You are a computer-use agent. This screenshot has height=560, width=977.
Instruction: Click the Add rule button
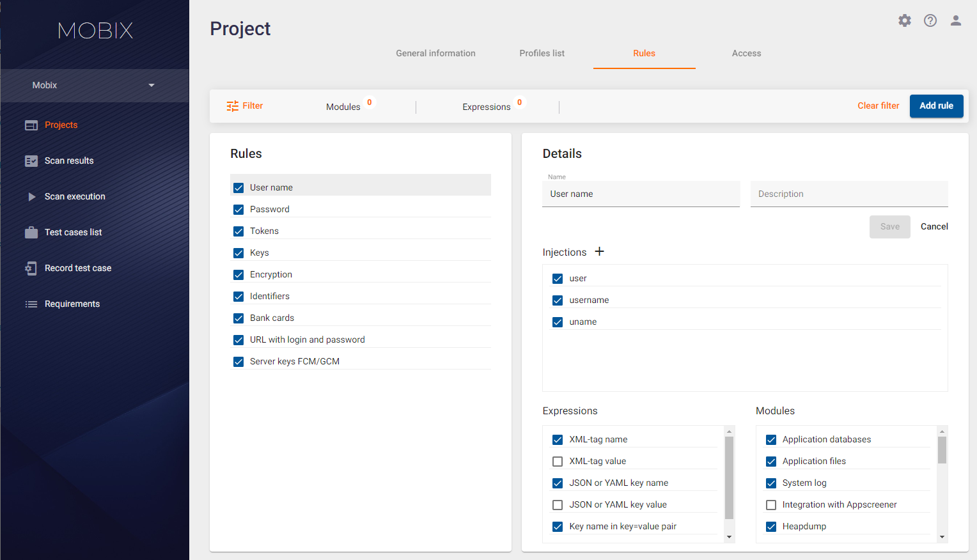click(936, 106)
